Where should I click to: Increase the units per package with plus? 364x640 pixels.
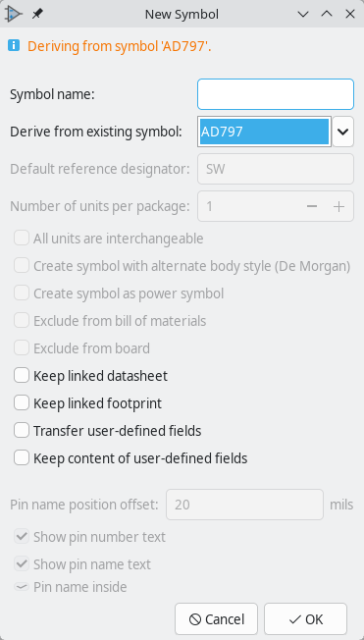(x=338, y=206)
